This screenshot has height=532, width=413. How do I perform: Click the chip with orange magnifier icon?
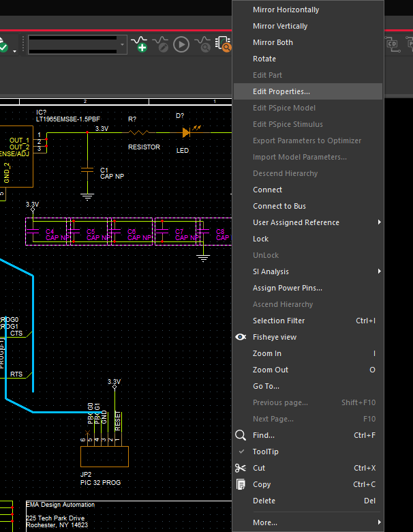[223, 44]
